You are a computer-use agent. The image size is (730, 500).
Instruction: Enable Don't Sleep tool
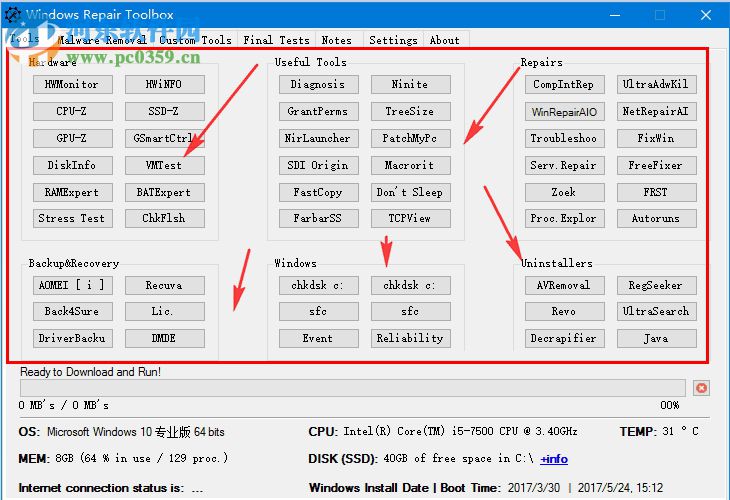pyautogui.click(x=411, y=192)
